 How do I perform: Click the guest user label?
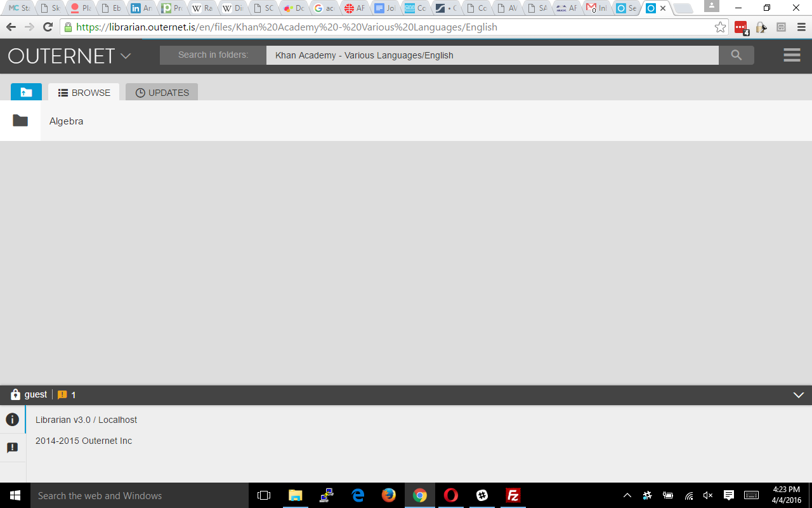[36, 394]
